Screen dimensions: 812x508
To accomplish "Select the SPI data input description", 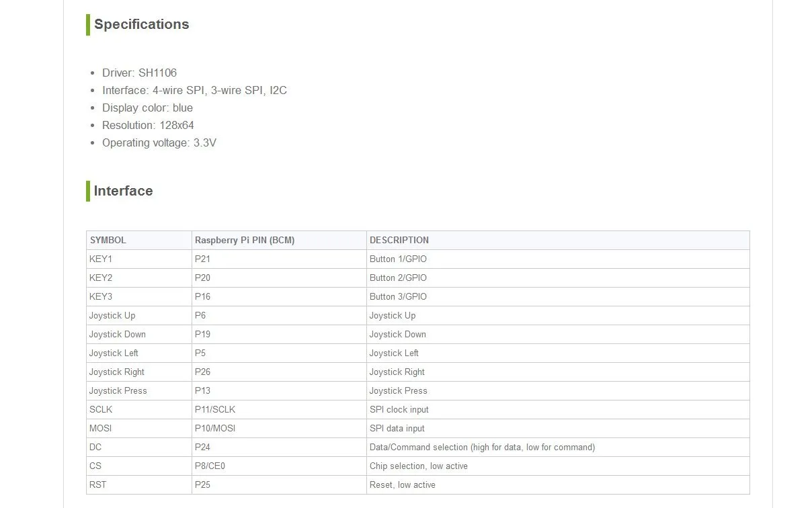I will click(397, 428).
